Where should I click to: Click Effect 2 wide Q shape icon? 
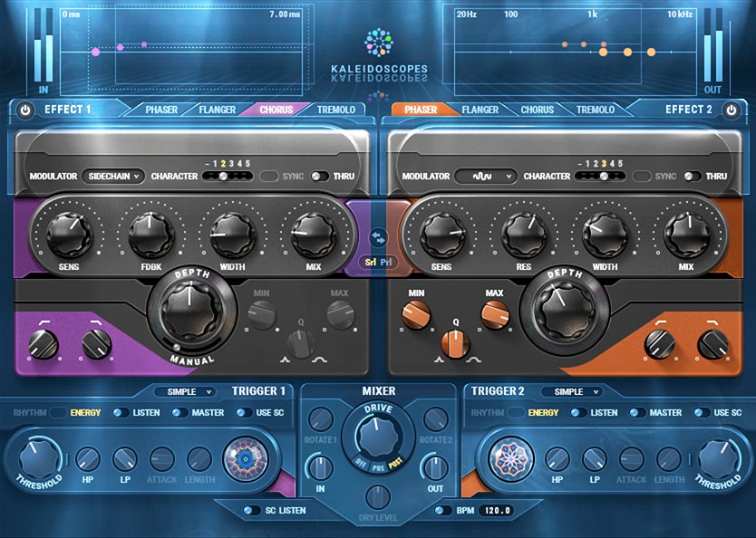coord(474,360)
